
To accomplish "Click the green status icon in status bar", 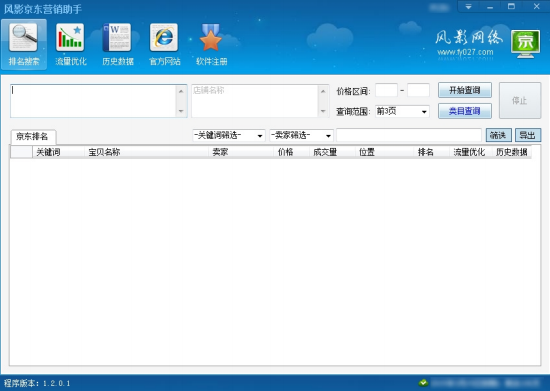I will pos(423,383).
